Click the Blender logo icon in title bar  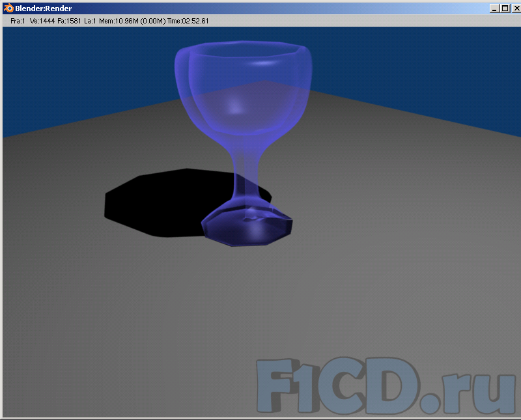pos(8,8)
